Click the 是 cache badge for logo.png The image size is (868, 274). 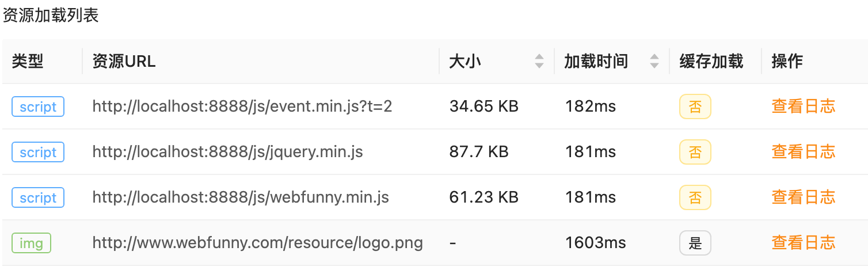(695, 243)
